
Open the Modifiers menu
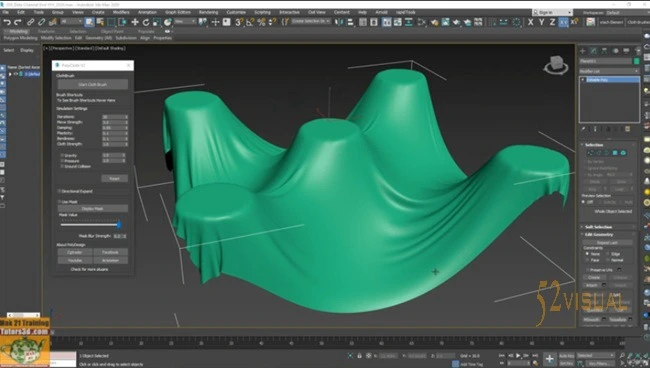pyautogui.click(x=121, y=12)
